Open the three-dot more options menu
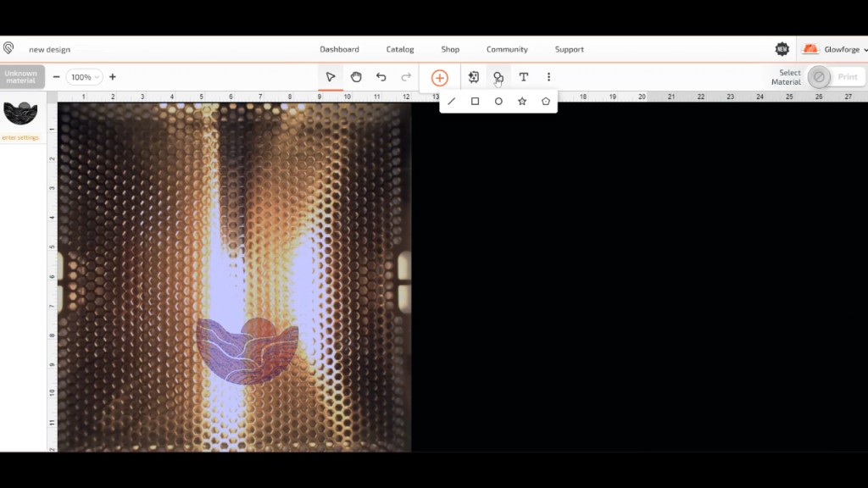This screenshot has width=868, height=488. [548, 77]
